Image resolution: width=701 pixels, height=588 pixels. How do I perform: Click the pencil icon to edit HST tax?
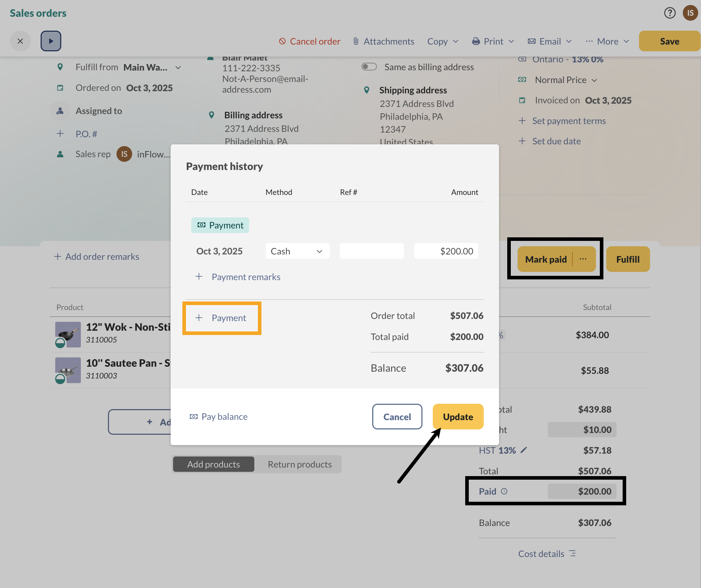click(524, 450)
